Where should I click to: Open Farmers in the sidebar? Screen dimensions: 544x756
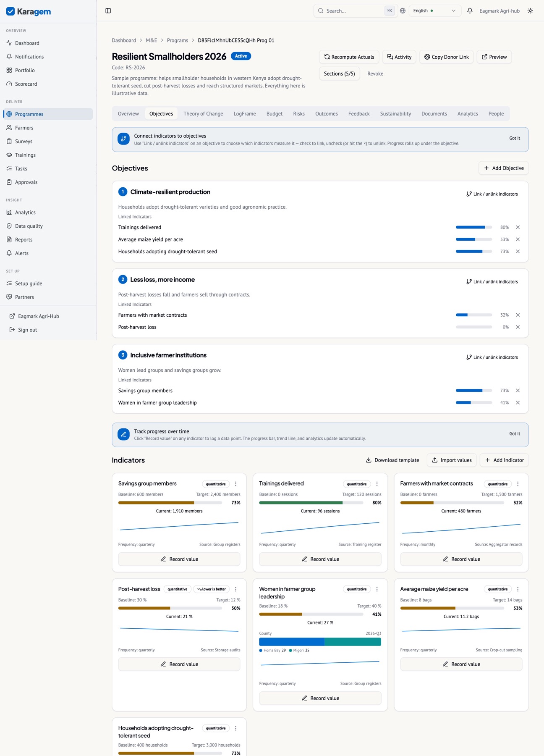pos(48,128)
